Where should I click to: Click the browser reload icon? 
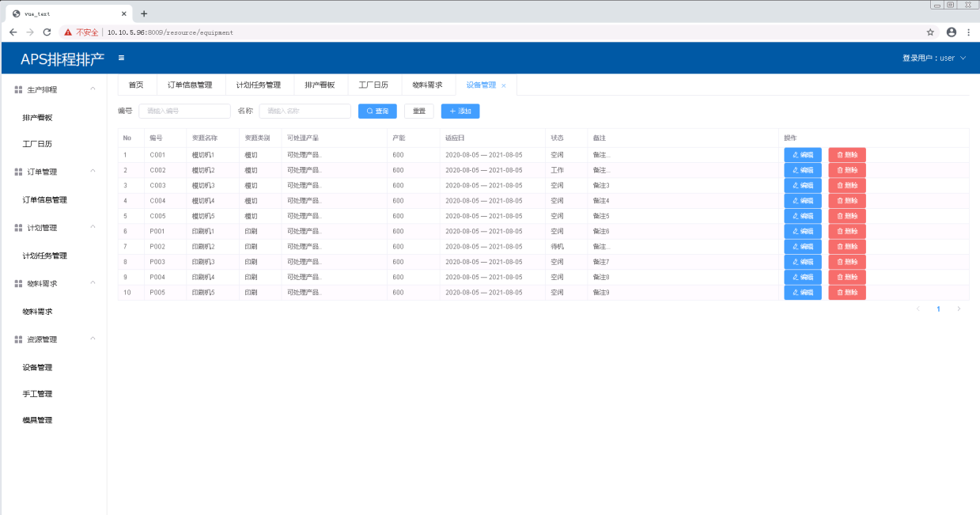pyautogui.click(x=47, y=32)
